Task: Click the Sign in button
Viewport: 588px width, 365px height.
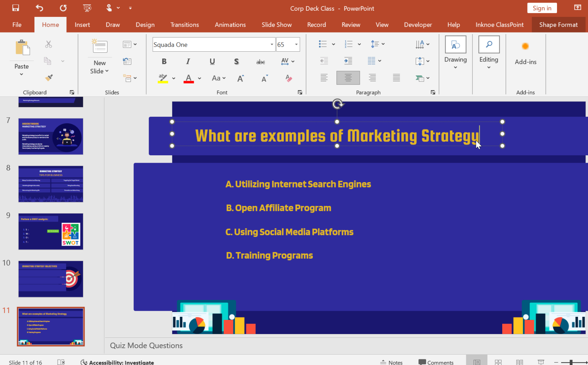Action: click(542, 8)
